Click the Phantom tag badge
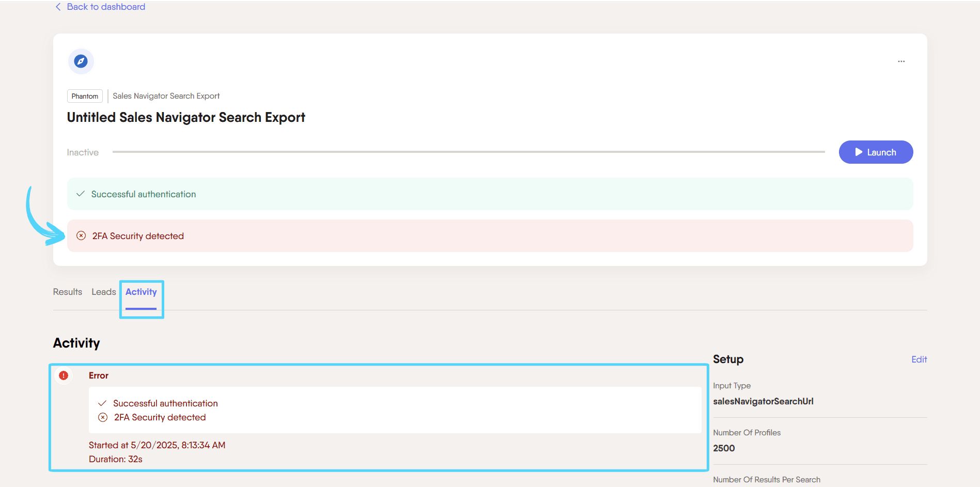 click(85, 96)
